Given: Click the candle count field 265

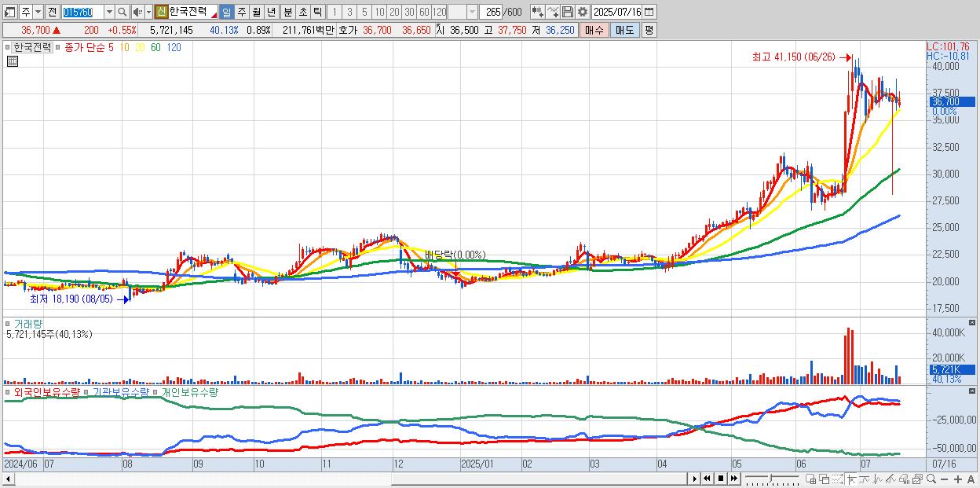Looking at the screenshot, I should [x=492, y=12].
